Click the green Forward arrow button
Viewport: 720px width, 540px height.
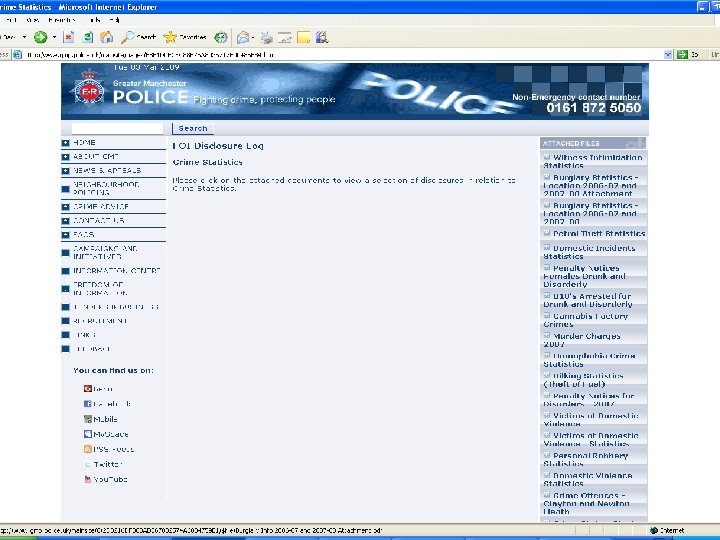point(40,37)
